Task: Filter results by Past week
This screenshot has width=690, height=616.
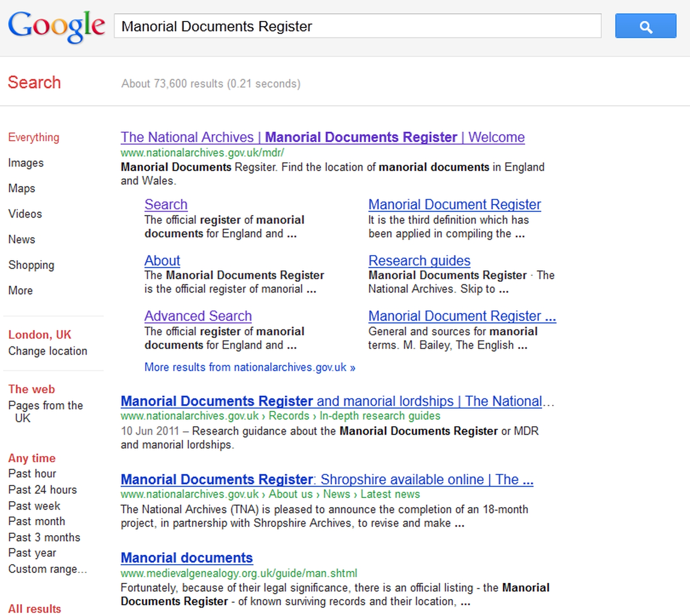Action: pyautogui.click(x=34, y=506)
